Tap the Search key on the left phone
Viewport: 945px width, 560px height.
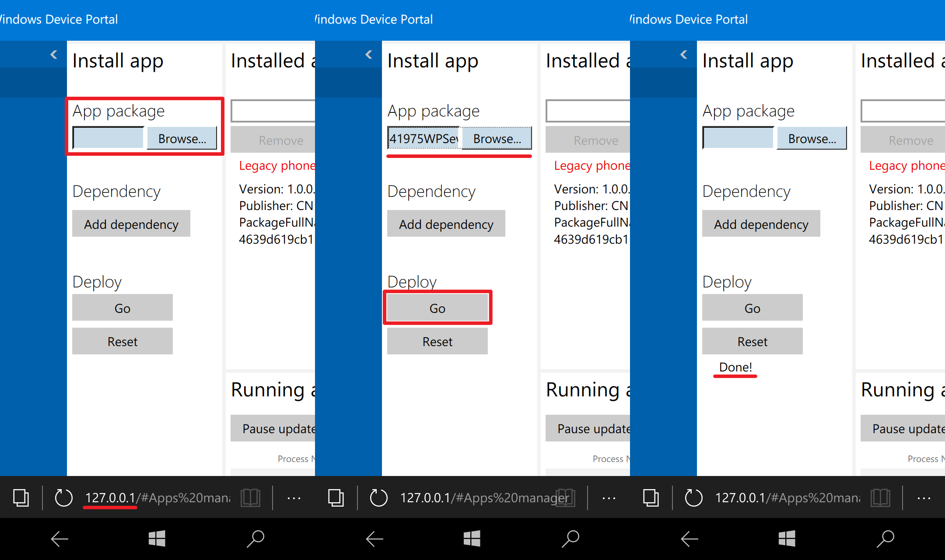coord(255,539)
